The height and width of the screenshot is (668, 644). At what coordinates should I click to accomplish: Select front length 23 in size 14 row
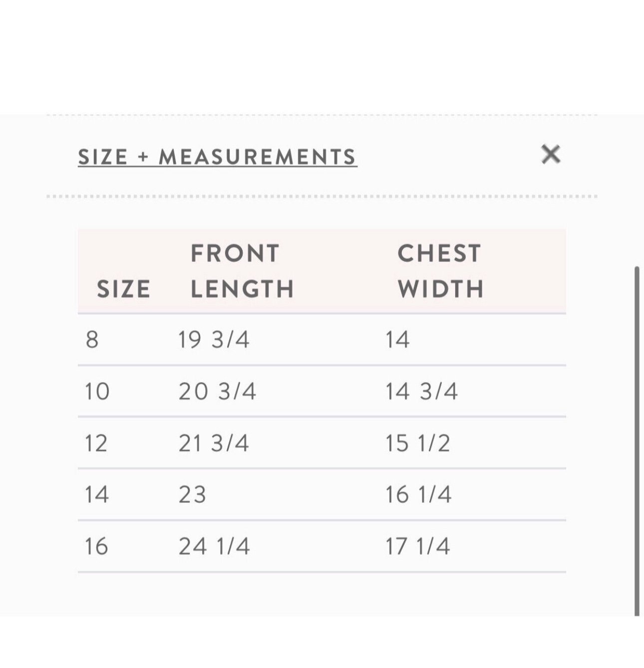pyautogui.click(x=193, y=494)
